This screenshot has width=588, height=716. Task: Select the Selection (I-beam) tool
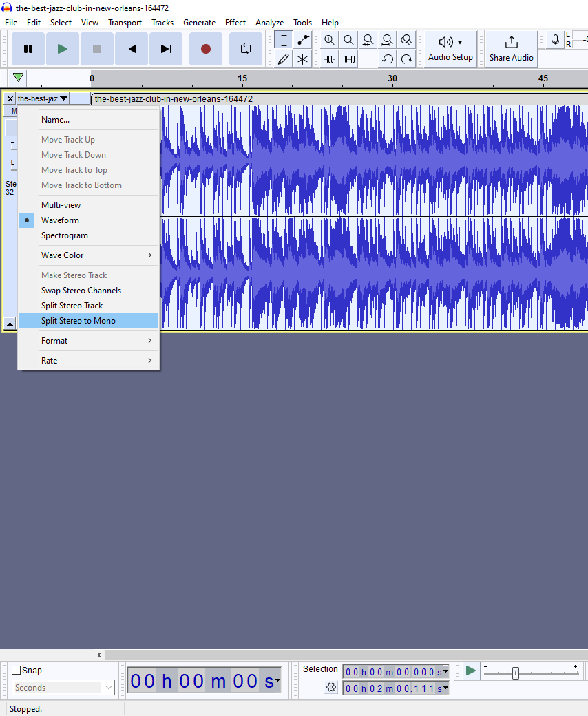pyautogui.click(x=284, y=40)
